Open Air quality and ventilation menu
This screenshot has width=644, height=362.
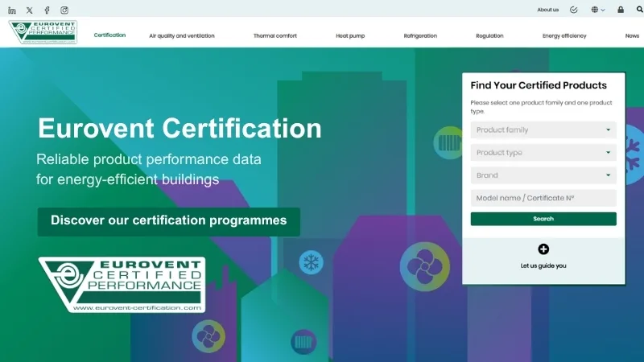[x=181, y=36]
